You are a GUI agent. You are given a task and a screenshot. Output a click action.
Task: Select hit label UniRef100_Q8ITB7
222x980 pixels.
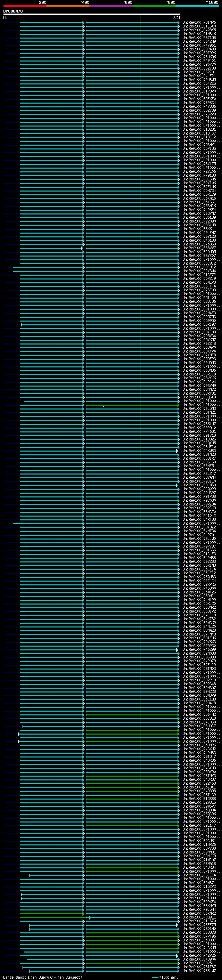click(199, 967)
